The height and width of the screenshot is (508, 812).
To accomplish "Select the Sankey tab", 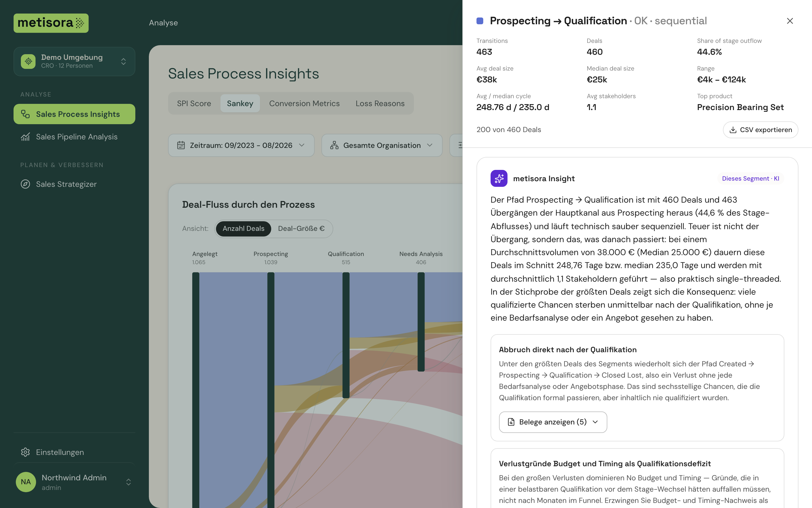I will (240, 104).
